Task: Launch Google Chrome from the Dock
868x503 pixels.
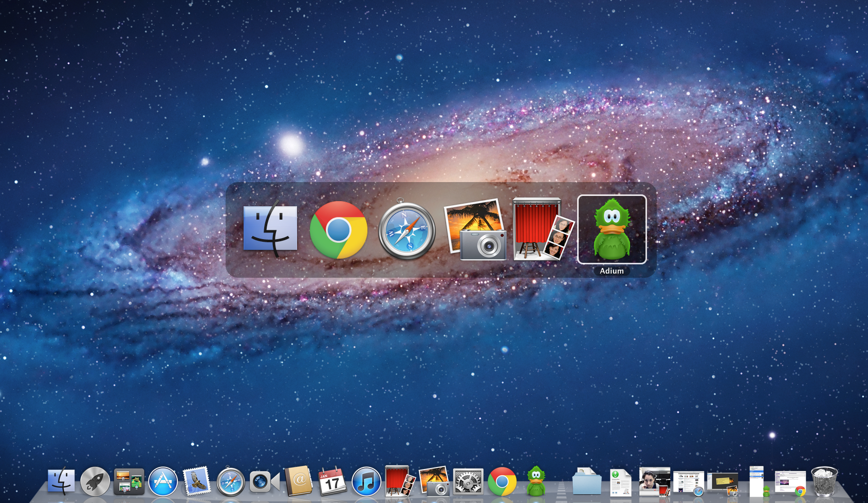Action: coord(502,482)
